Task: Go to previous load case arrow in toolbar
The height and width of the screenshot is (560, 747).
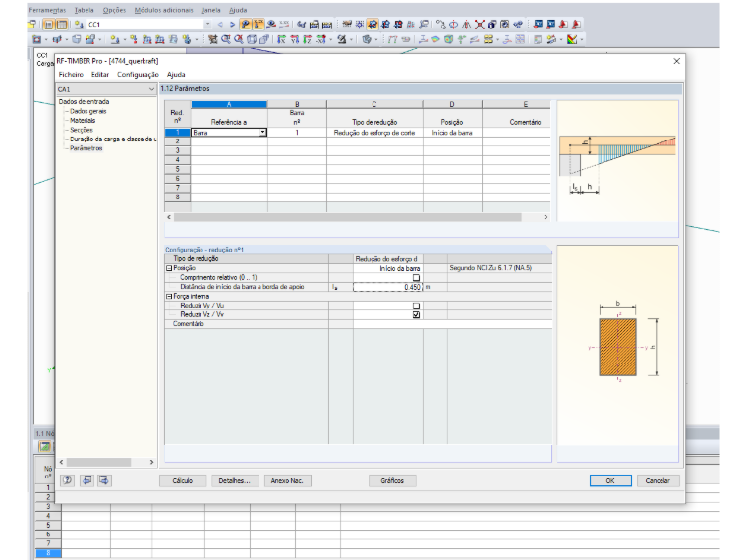Action: (x=220, y=25)
